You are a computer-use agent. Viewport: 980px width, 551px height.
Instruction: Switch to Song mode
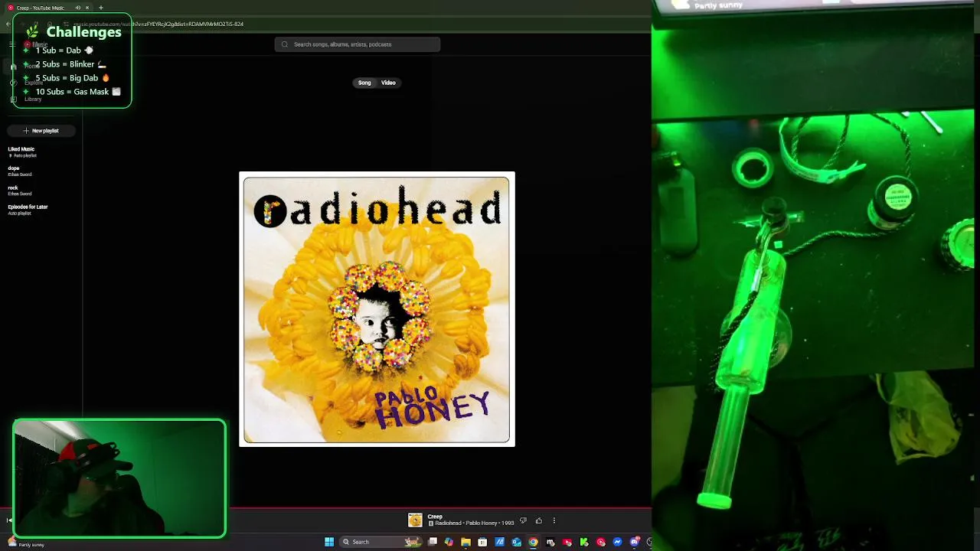click(364, 83)
